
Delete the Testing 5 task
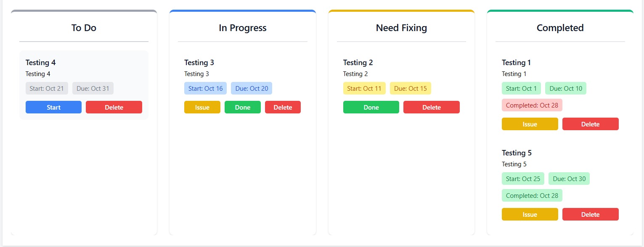click(590, 214)
